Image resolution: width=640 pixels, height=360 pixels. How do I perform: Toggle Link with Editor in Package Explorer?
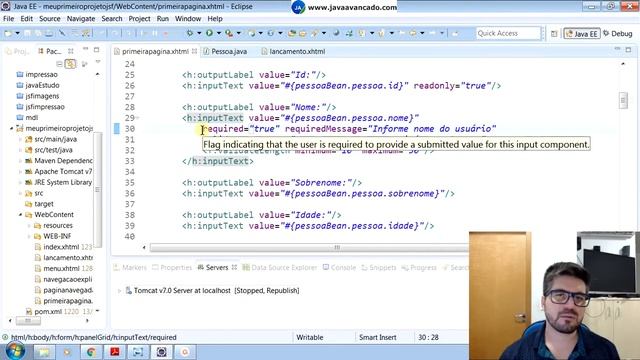pyautogui.click(x=70, y=64)
